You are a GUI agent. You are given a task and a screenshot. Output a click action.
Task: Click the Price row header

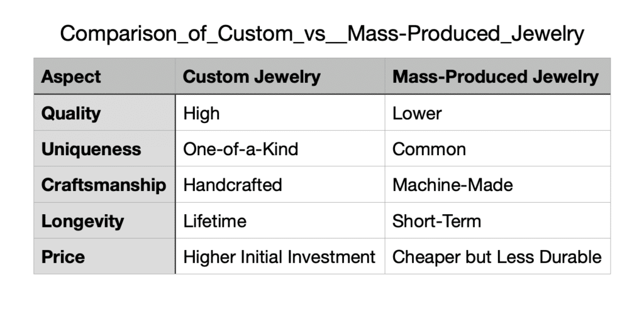pos(105,256)
